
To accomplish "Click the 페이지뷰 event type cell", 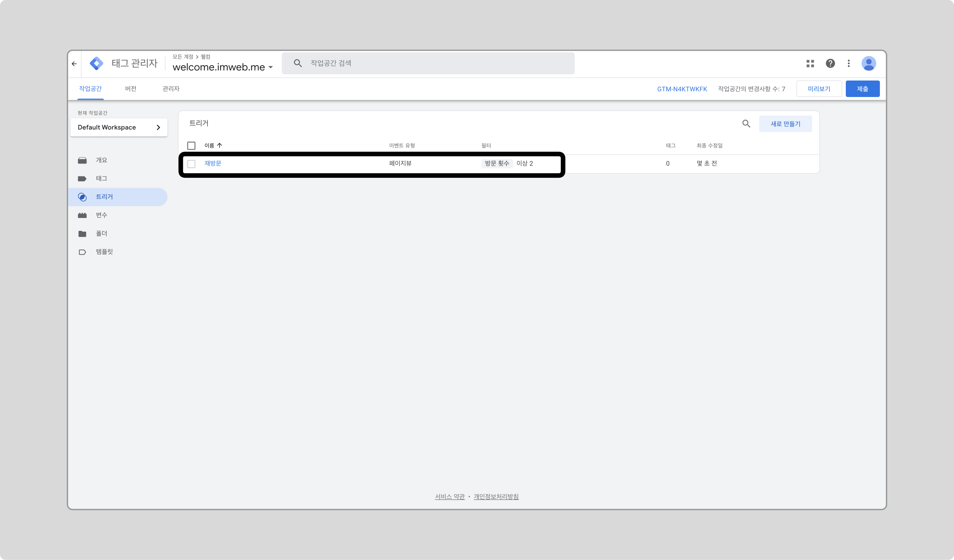I will pyautogui.click(x=400, y=163).
